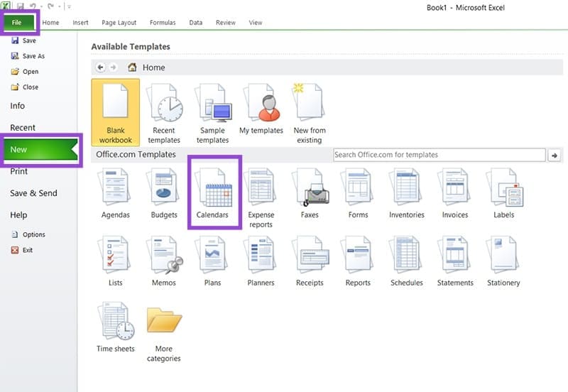Select Save & Send in backstage menu
The width and height of the screenshot is (568, 392).
point(33,193)
